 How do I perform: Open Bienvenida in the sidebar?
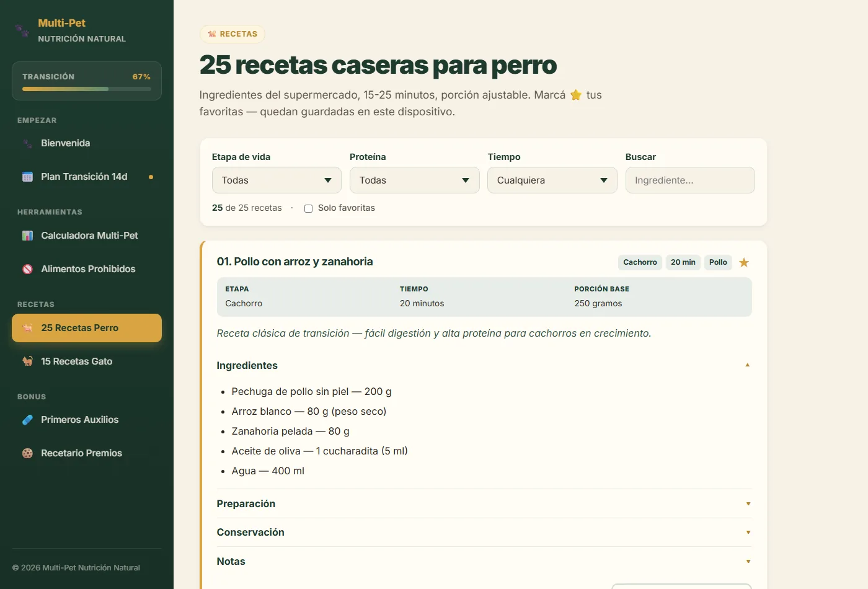pyautogui.click(x=87, y=143)
